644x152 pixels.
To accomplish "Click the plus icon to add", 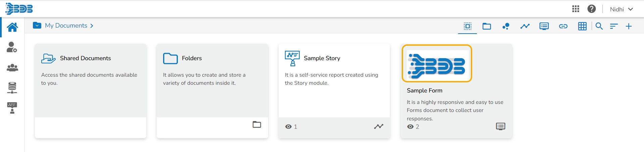I will tap(629, 26).
